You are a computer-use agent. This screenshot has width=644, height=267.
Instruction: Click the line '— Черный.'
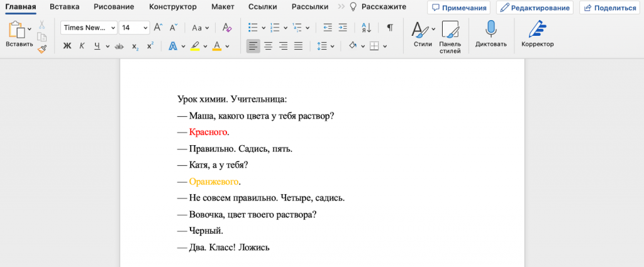[201, 231]
